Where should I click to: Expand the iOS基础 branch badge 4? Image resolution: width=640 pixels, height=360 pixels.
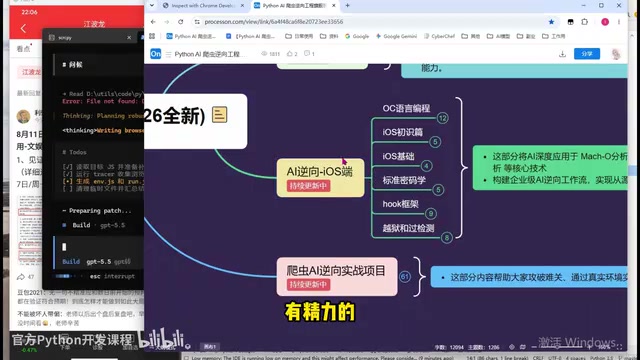click(427, 166)
